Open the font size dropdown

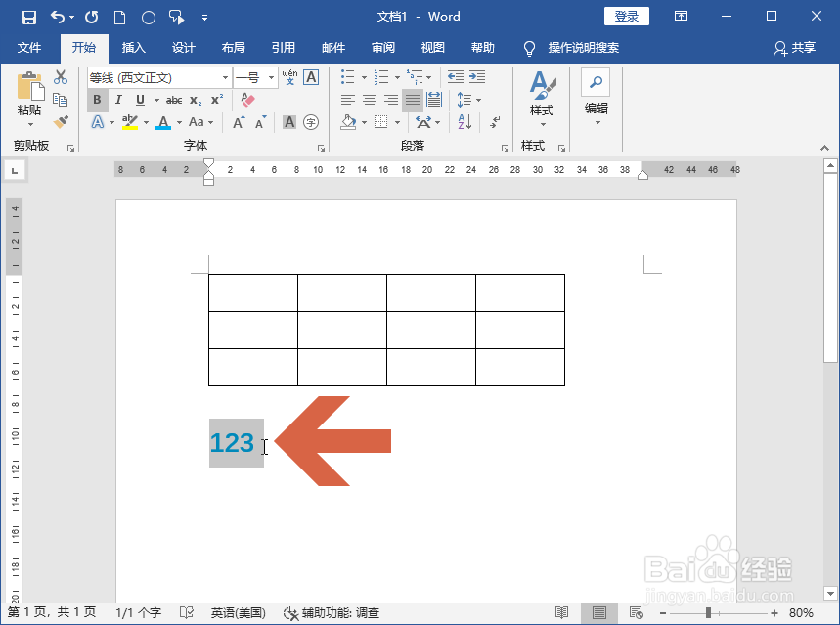click(271, 77)
